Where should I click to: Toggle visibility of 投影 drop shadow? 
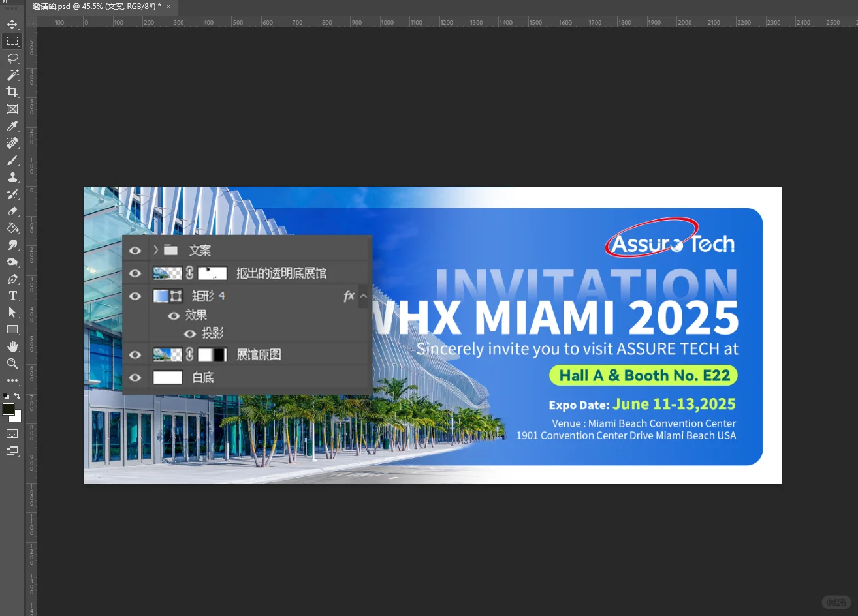190,334
